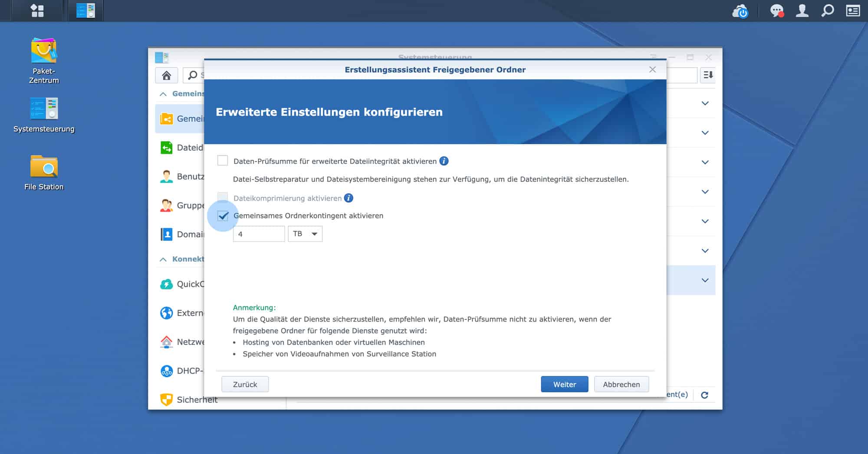Viewport: 868px width, 454px height.
Task: Toggle Dateikomprimierung aktivieren checkbox
Action: pyautogui.click(x=223, y=198)
